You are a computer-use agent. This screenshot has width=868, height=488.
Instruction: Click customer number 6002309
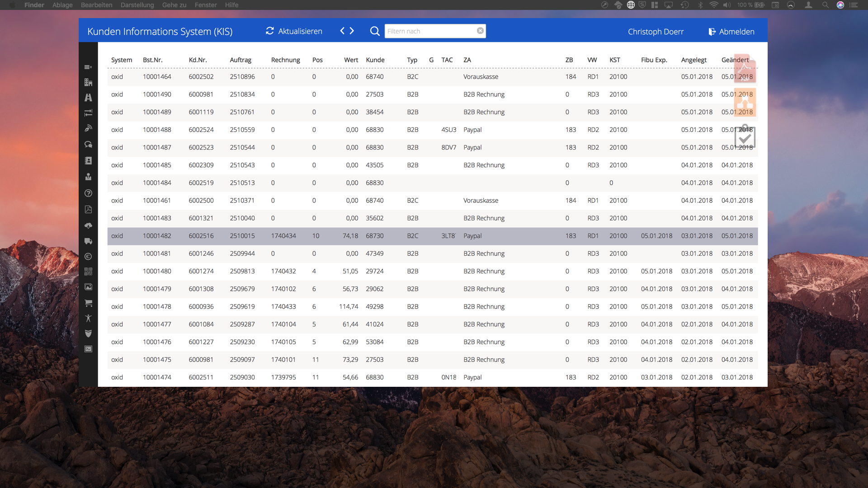coord(201,165)
